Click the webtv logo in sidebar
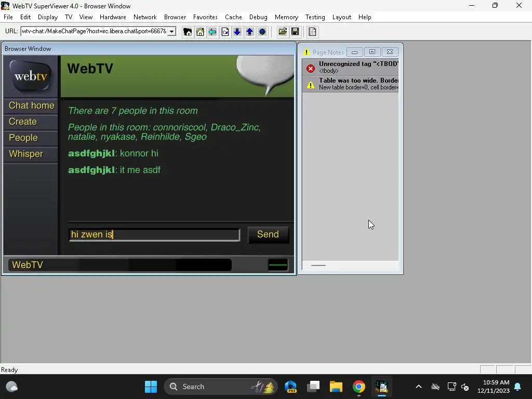The height and width of the screenshot is (399, 532). pos(31,76)
